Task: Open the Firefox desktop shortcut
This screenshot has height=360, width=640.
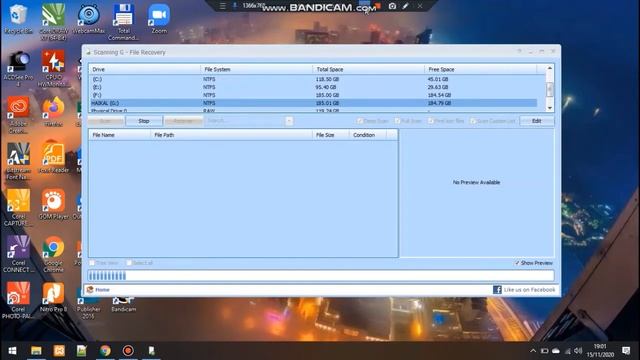Action: pos(53,111)
